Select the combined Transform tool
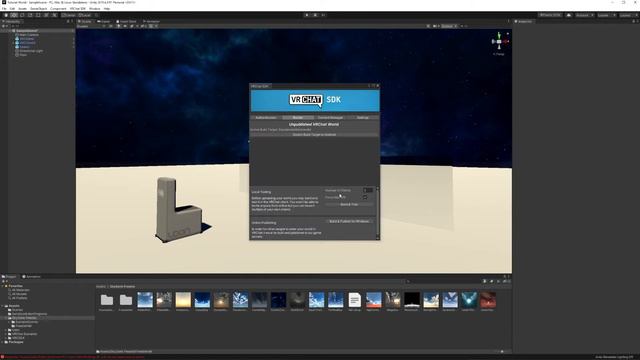This screenshot has width=640, height=360. pyautogui.click(x=46, y=15)
